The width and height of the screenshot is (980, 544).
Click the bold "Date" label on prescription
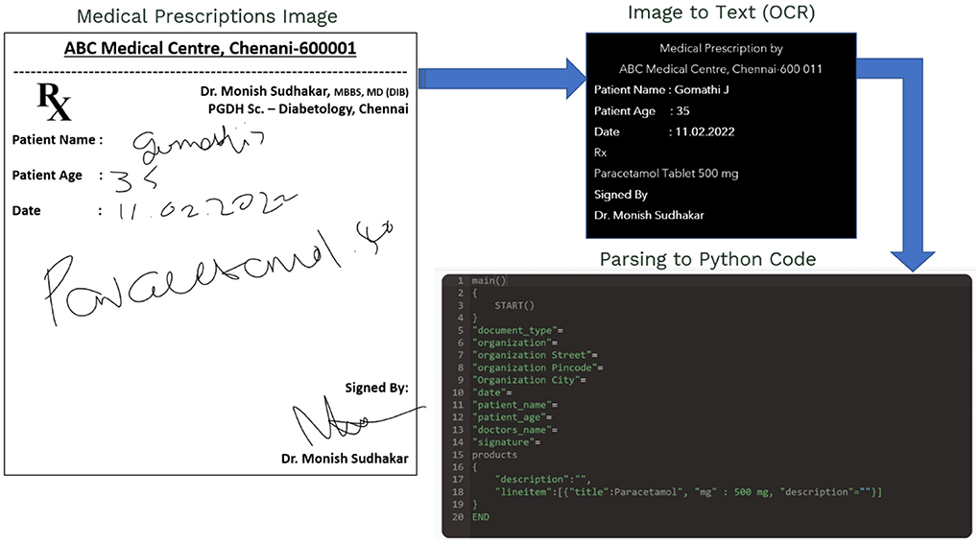click(x=26, y=211)
